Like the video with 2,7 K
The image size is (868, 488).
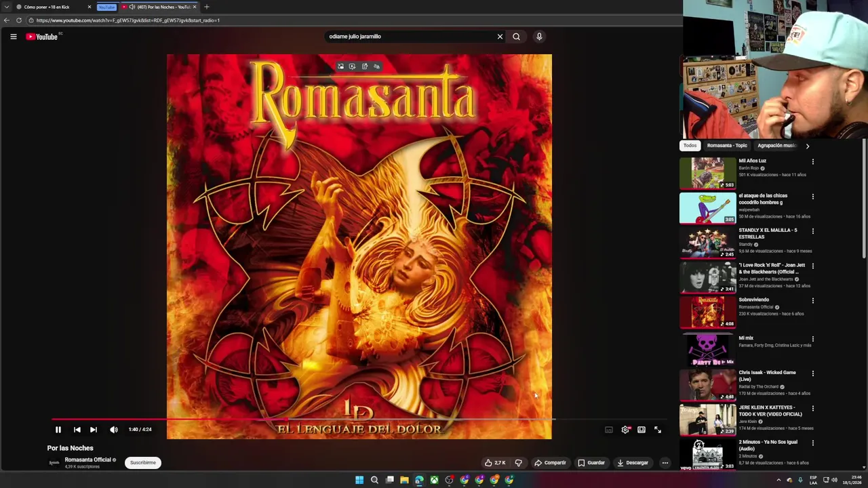pyautogui.click(x=495, y=463)
